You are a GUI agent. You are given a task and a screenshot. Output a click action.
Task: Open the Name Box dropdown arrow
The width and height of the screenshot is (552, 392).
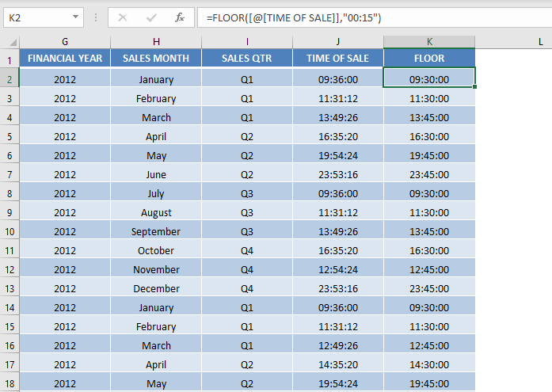(75, 17)
